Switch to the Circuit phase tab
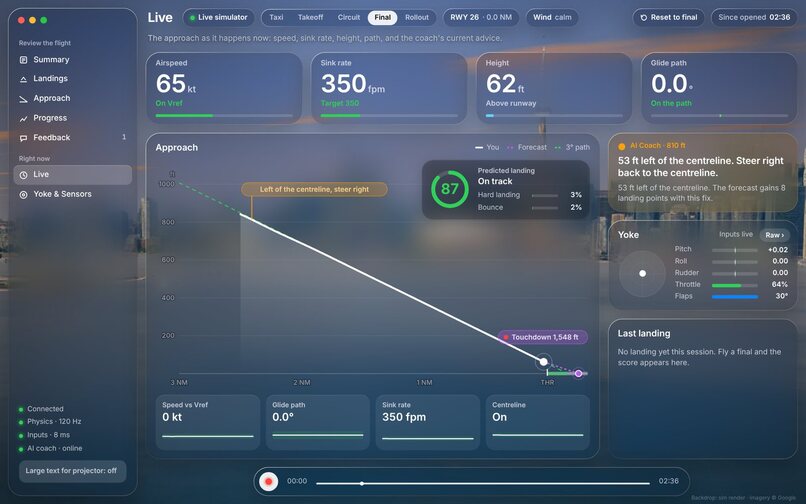The height and width of the screenshot is (504, 806). pos(349,17)
